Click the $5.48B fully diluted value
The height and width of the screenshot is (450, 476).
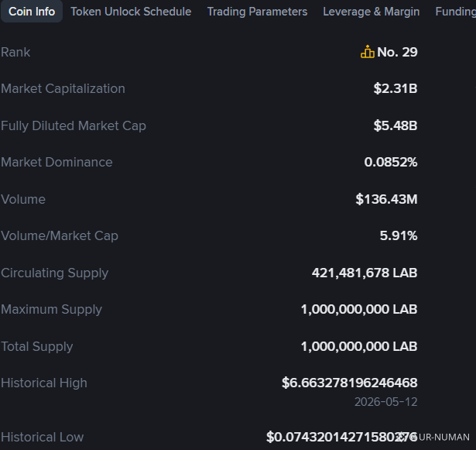pyautogui.click(x=396, y=125)
